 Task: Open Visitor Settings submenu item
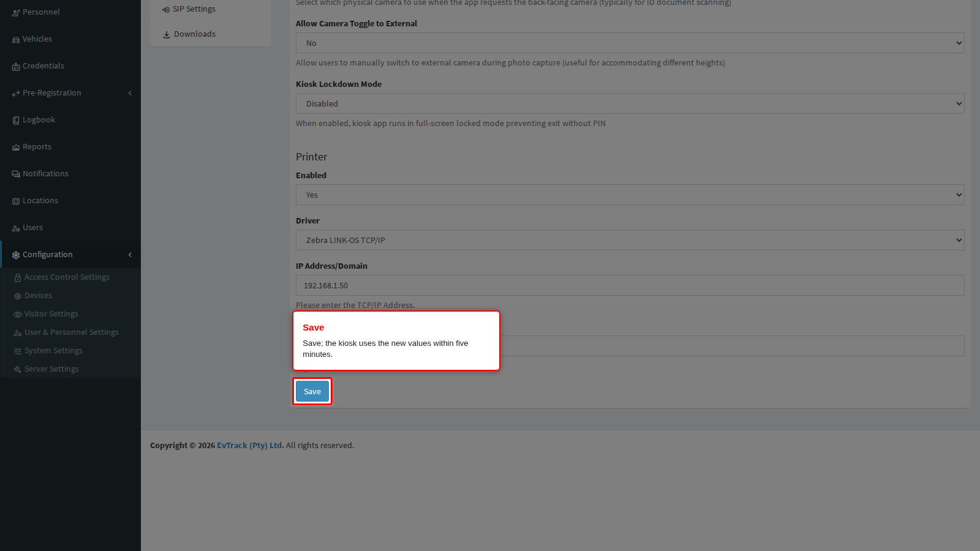(x=51, y=314)
